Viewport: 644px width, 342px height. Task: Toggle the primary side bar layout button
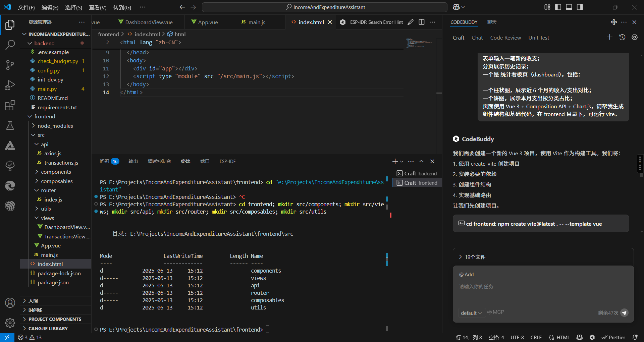click(558, 7)
